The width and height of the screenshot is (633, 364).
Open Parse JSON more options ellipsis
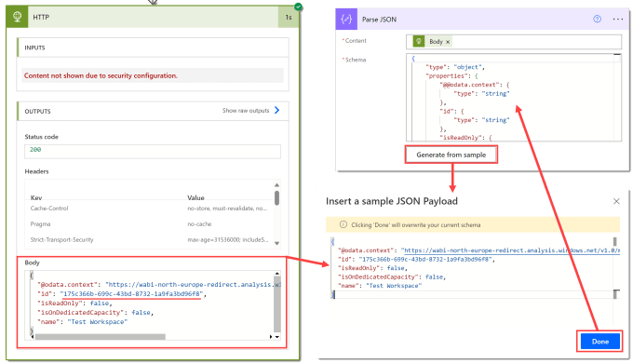(x=618, y=19)
